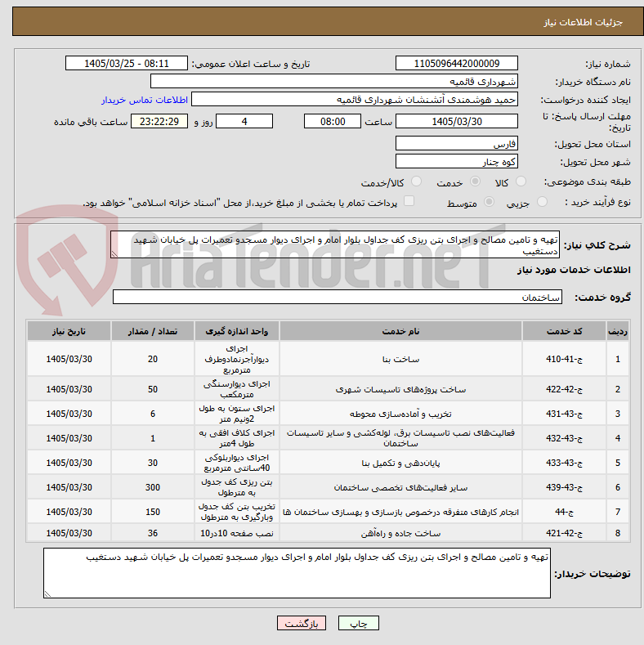This screenshot has width=644, height=645.
Task: Click the resize handle of buyer notes textarea
Action: [47, 594]
